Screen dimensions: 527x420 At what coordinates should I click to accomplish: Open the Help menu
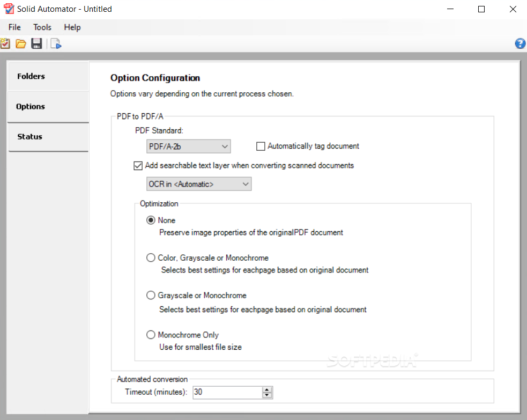coord(72,27)
